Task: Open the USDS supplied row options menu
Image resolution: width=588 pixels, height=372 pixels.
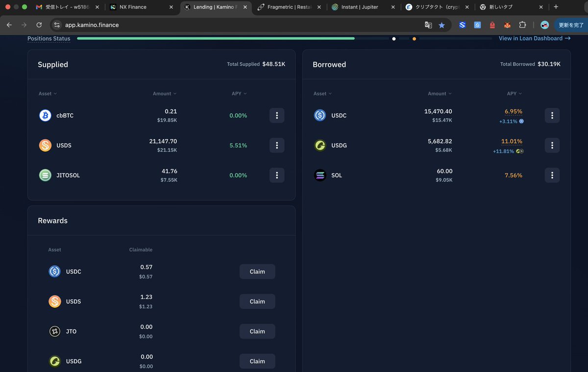Action: point(277,145)
